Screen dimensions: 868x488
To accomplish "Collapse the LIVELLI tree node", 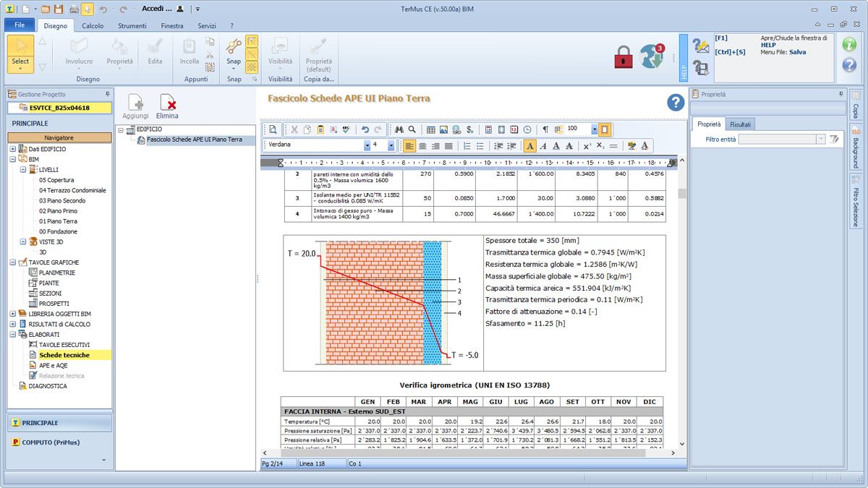I will 23,169.
